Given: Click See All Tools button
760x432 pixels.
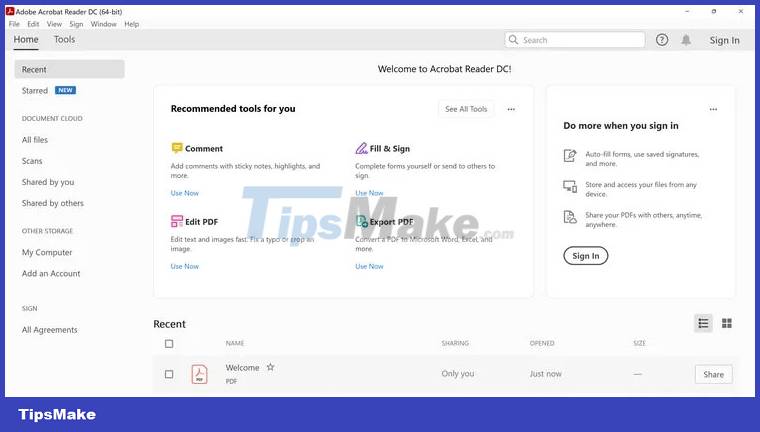Looking at the screenshot, I should [466, 109].
